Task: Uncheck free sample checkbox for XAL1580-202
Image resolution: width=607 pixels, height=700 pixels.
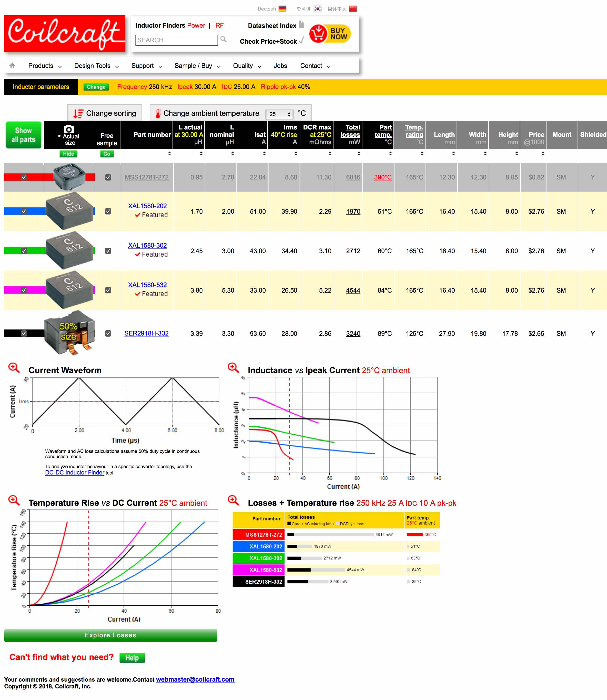Action: (108, 211)
